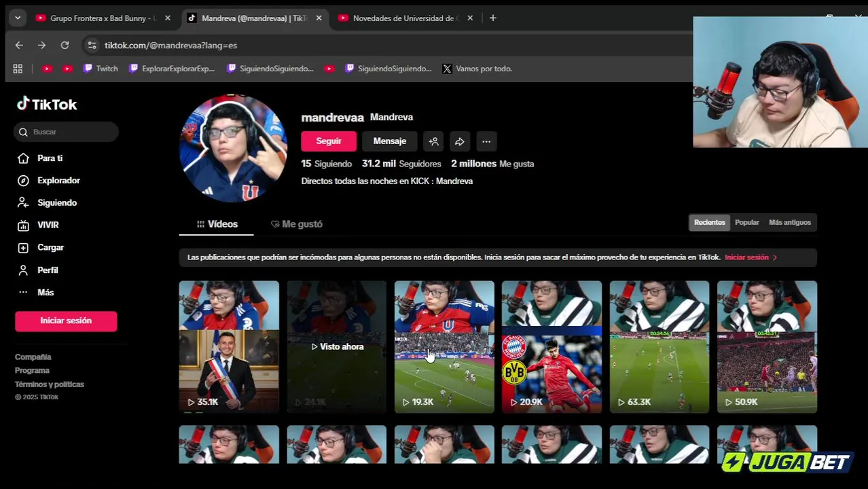Focus the Buscar search field
This screenshot has width=868, height=489.
(66, 132)
